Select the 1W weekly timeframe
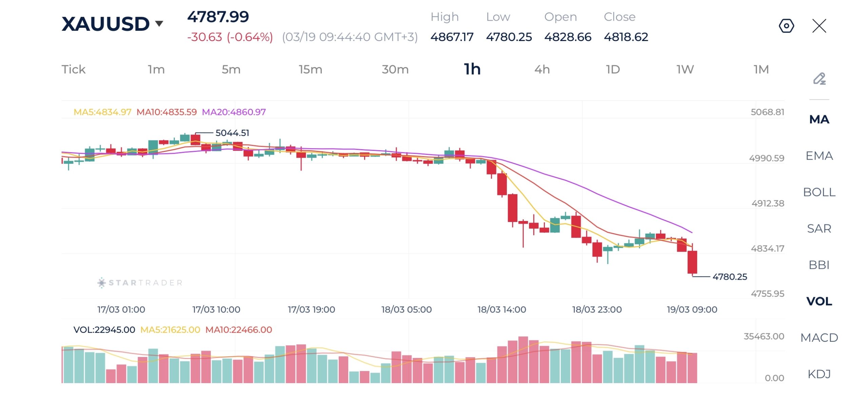The height and width of the screenshot is (399, 868). point(685,69)
